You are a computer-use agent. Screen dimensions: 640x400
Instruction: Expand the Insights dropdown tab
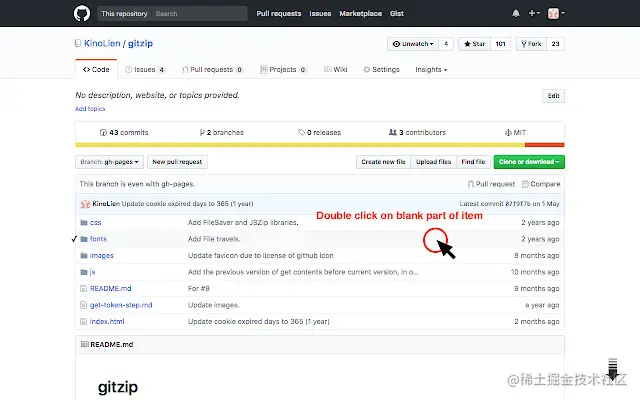point(431,69)
